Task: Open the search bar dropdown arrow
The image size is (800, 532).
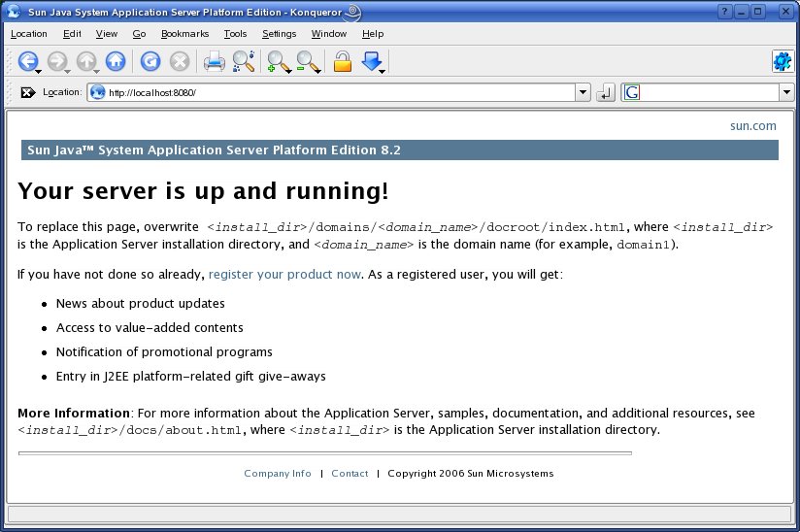Action: (x=786, y=93)
